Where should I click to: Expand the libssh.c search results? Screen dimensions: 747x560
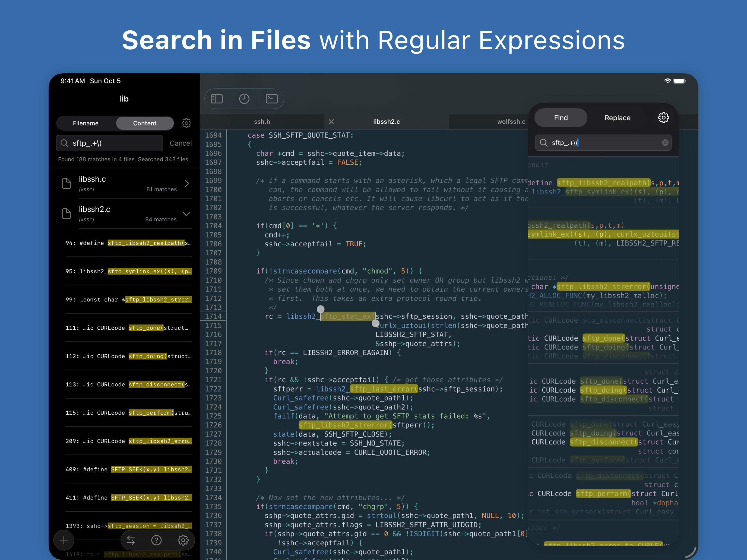[187, 183]
